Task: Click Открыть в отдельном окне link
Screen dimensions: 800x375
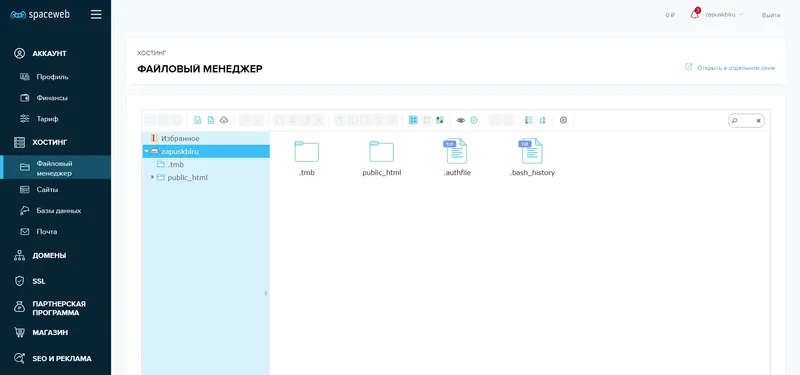Action: tap(736, 68)
